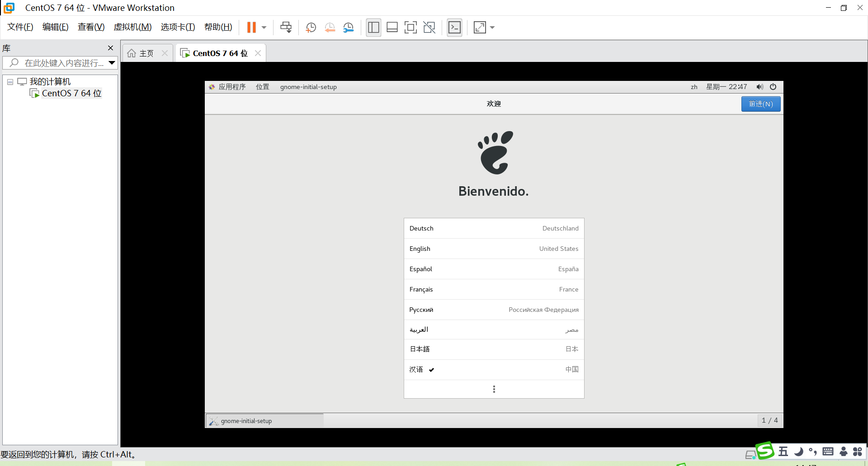Click the guest volume speaker icon
The width and height of the screenshot is (868, 466).
[x=760, y=87]
